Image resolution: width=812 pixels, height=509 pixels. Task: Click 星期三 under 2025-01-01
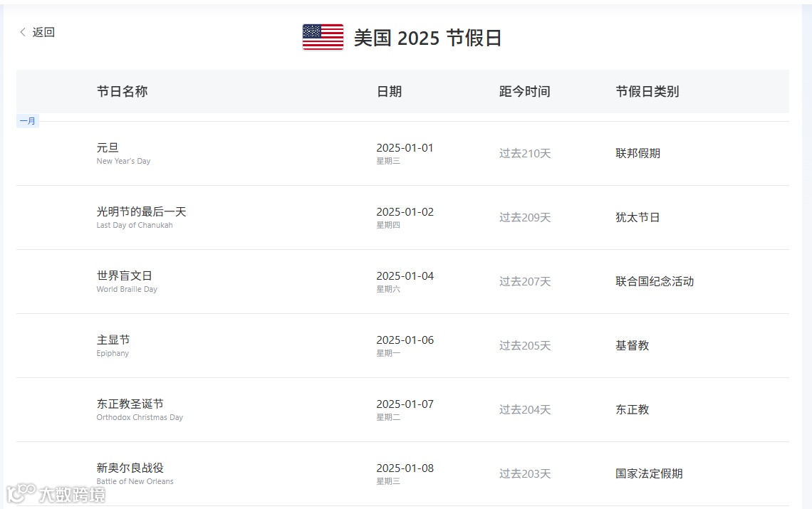[x=388, y=161]
